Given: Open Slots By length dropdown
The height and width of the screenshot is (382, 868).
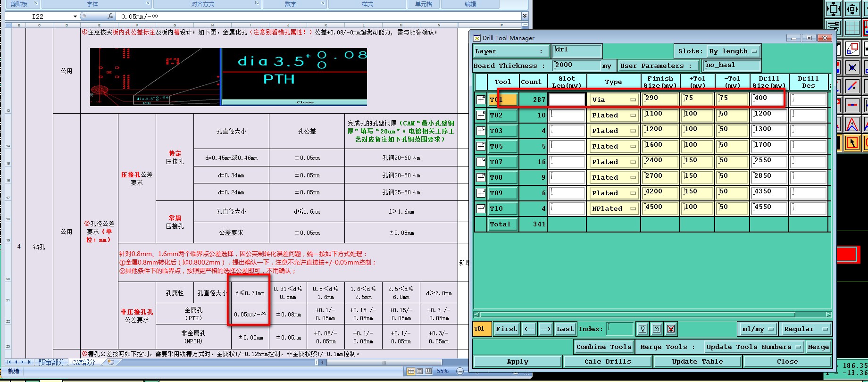Looking at the screenshot, I should (x=734, y=51).
